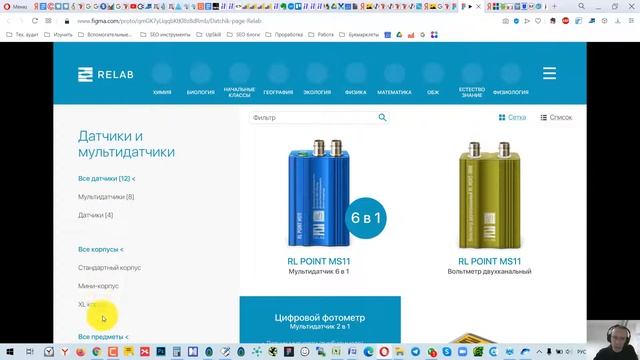
Task: Open Работа bookmarks folder
Action: point(321,35)
